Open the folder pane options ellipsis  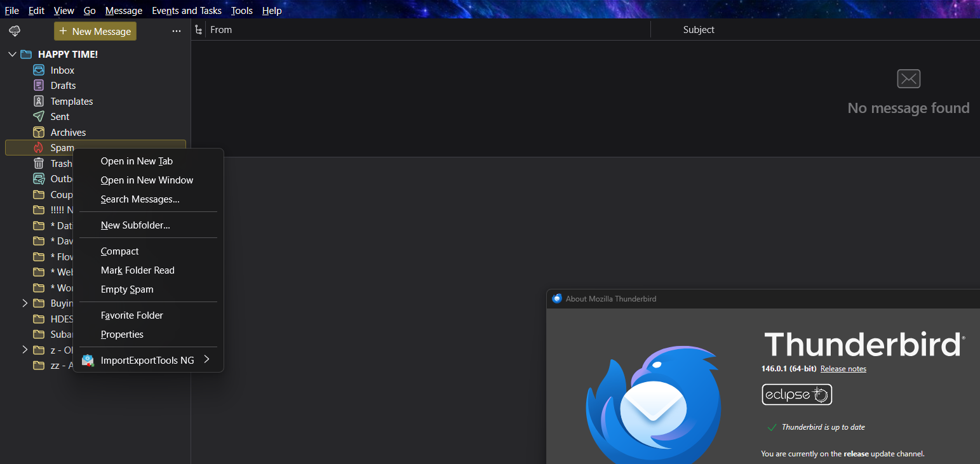pos(177,31)
